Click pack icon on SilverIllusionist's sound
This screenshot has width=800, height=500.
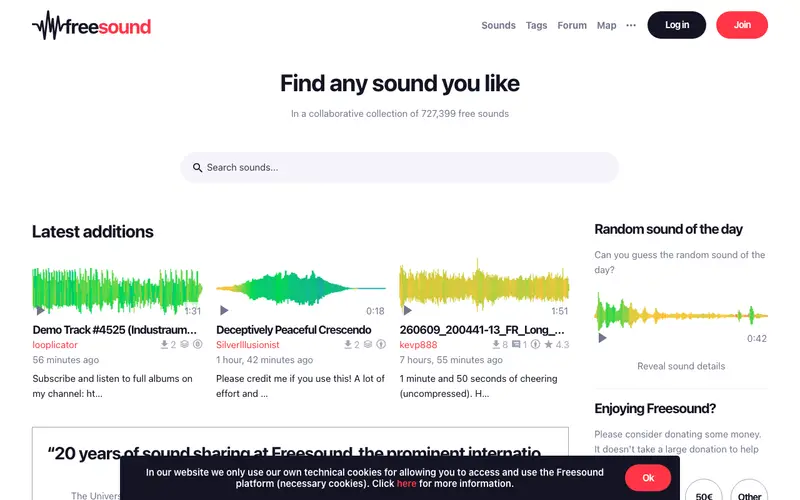coord(368,345)
